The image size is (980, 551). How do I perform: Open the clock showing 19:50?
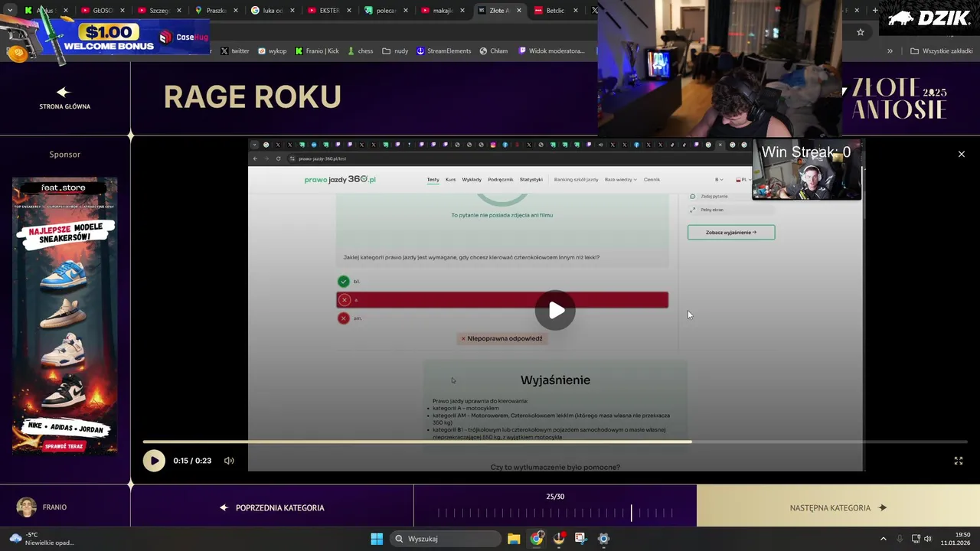[x=956, y=539]
